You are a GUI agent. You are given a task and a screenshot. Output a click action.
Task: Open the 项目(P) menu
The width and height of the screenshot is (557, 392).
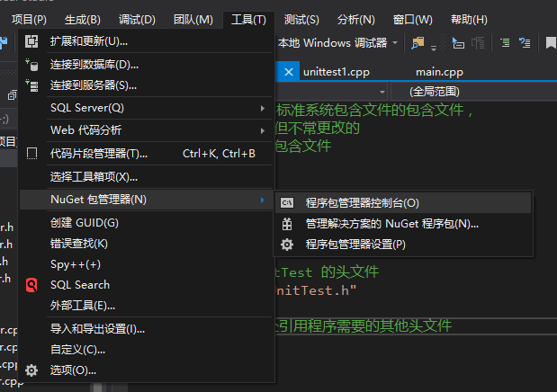pyautogui.click(x=29, y=20)
